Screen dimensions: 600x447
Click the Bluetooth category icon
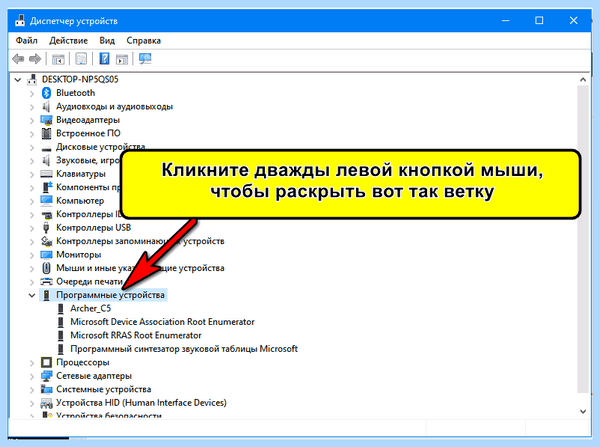pyautogui.click(x=46, y=93)
